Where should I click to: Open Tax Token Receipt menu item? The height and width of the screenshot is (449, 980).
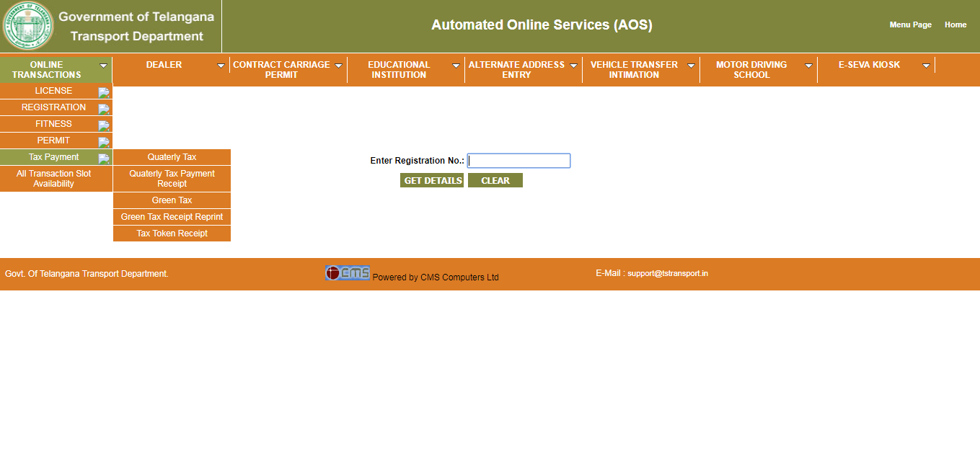tap(172, 234)
